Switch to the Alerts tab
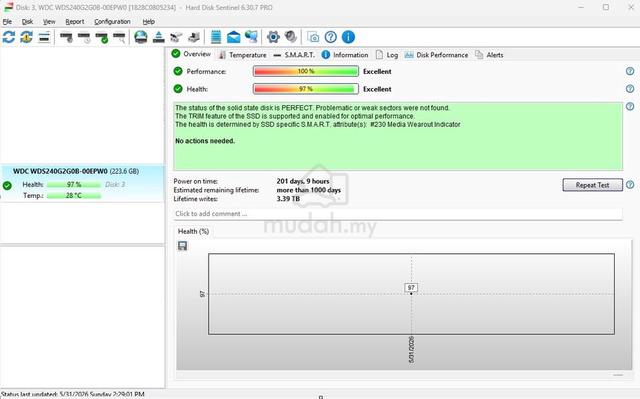 click(489, 55)
